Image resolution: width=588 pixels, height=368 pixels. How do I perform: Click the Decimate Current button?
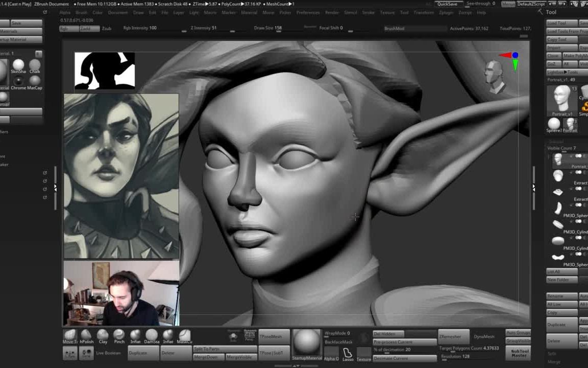tap(405, 358)
